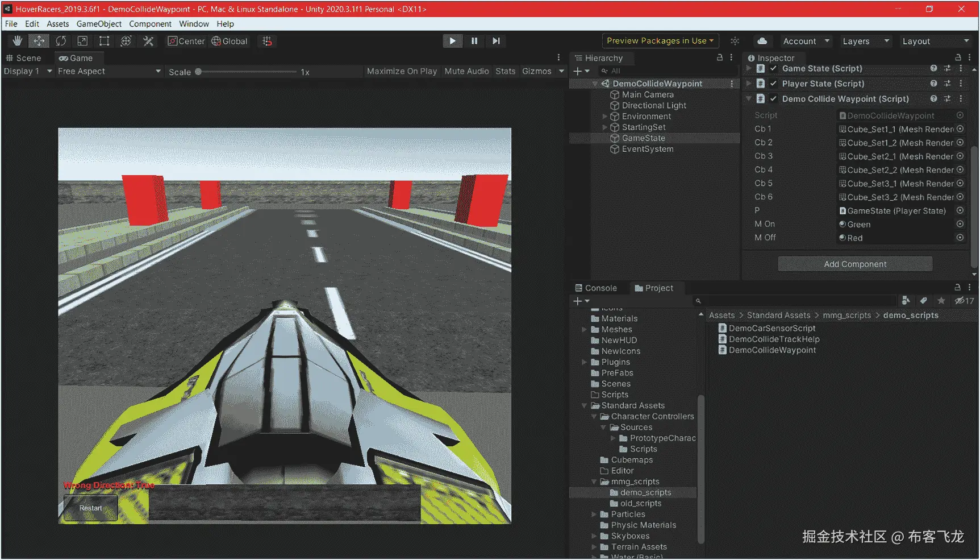Expand StartingSet in Hierarchy

point(605,127)
